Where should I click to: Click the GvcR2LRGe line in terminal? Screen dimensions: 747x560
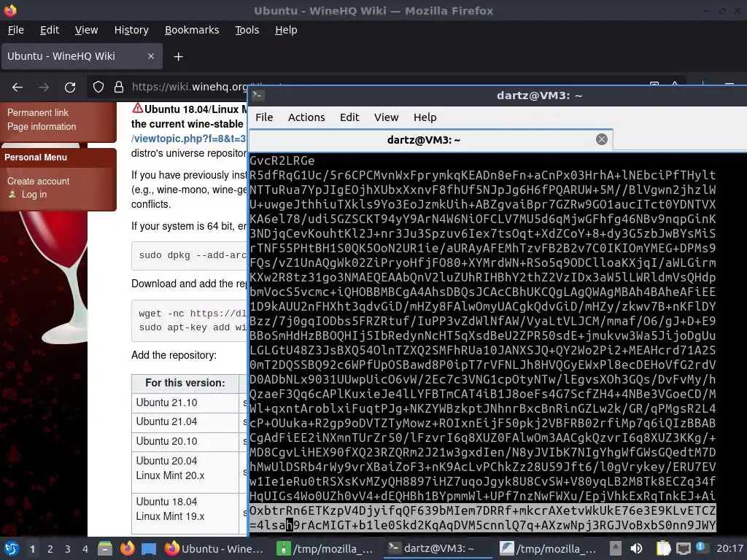(282, 161)
